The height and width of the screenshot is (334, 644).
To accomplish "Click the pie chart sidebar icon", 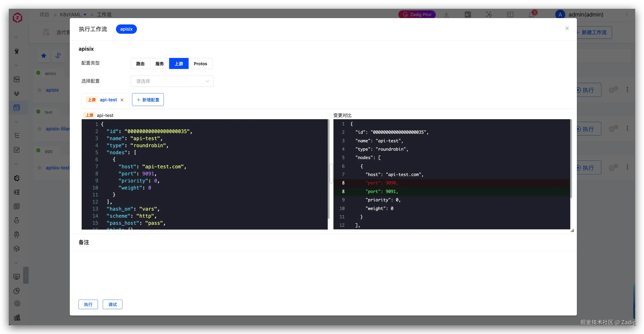I will [17, 291].
